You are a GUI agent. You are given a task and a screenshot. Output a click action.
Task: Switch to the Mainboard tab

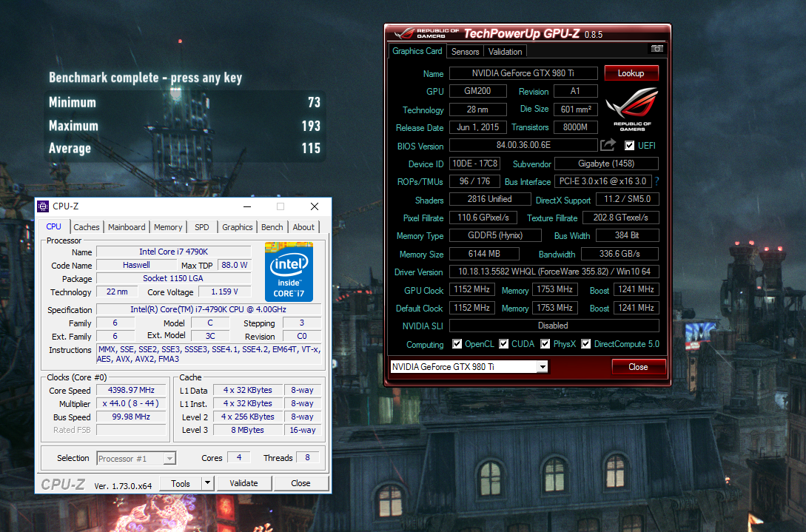click(x=127, y=227)
